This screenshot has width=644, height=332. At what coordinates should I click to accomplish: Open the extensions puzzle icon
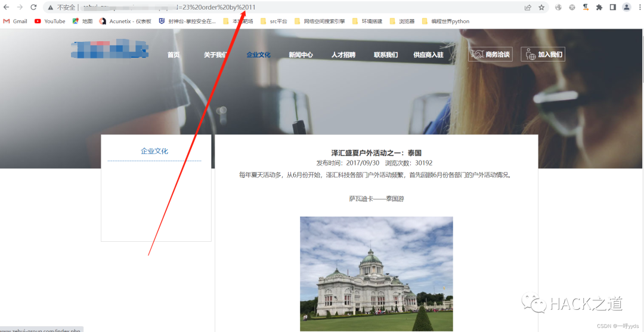(x=599, y=7)
